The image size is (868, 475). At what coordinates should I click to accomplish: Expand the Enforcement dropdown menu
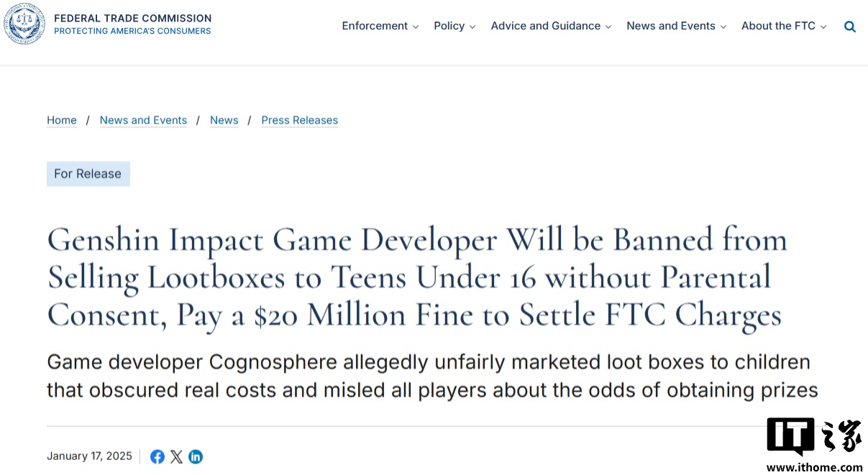(380, 26)
